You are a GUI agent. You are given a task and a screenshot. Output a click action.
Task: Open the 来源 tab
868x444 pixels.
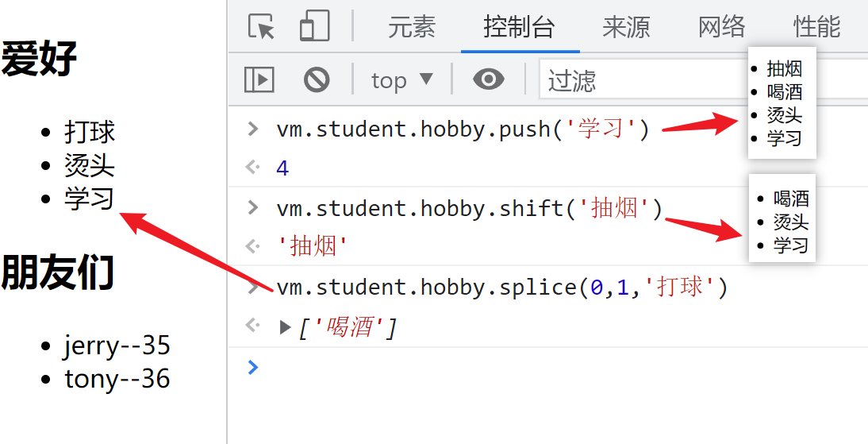(626, 27)
